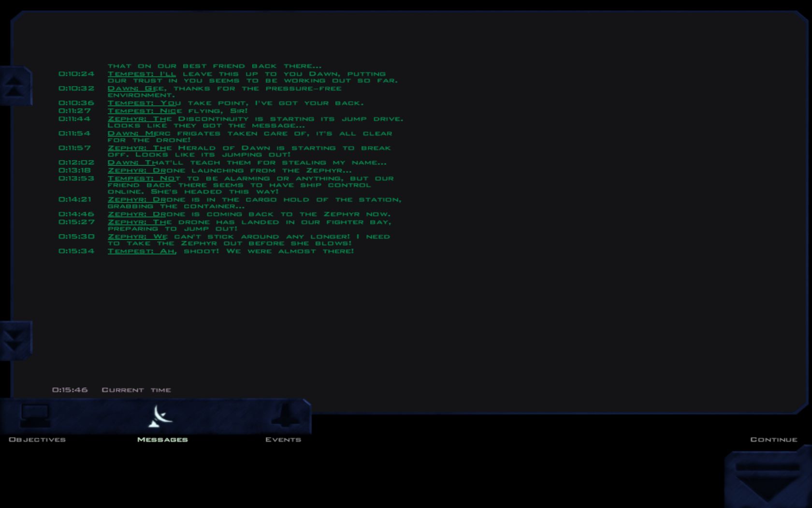The width and height of the screenshot is (812, 508).
Task: Switch to the Messages tab label
Action: (162, 439)
